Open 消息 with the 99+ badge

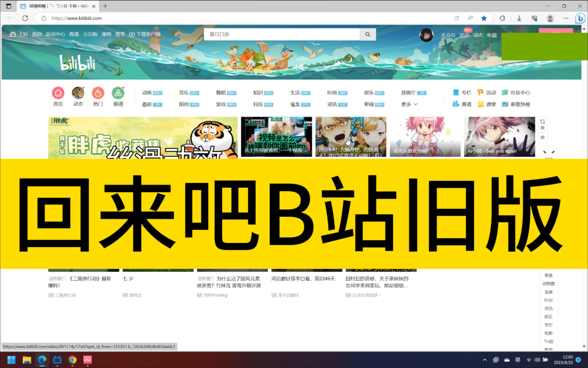(464, 35)
